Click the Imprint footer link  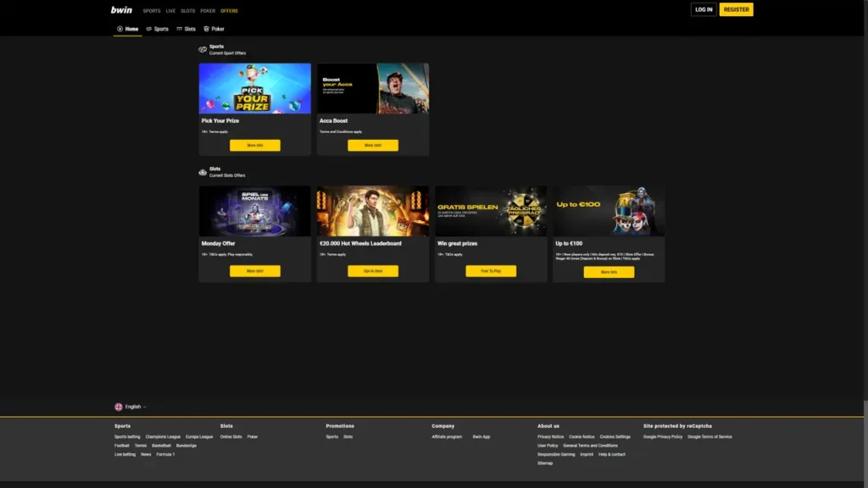pos(587,454)
